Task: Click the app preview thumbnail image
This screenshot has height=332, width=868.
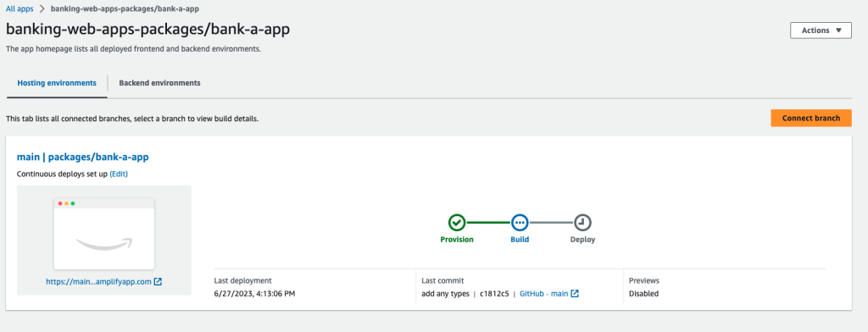Action: 104,234
